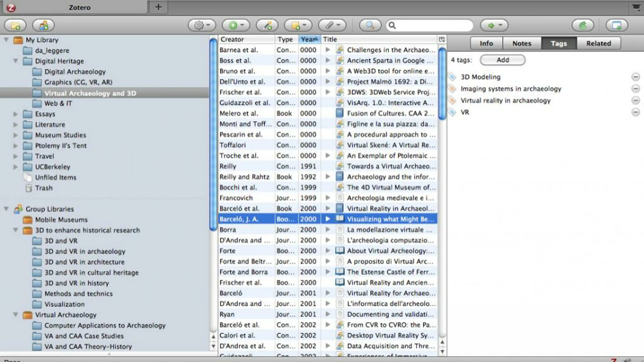Screen dimensions: 644x362
Task: Click the Add tag button
Action: tap(503, 60)
